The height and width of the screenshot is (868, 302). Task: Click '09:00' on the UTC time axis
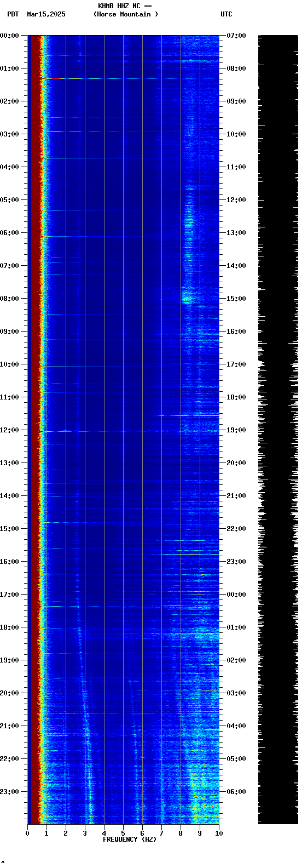[x=236, y=101]
